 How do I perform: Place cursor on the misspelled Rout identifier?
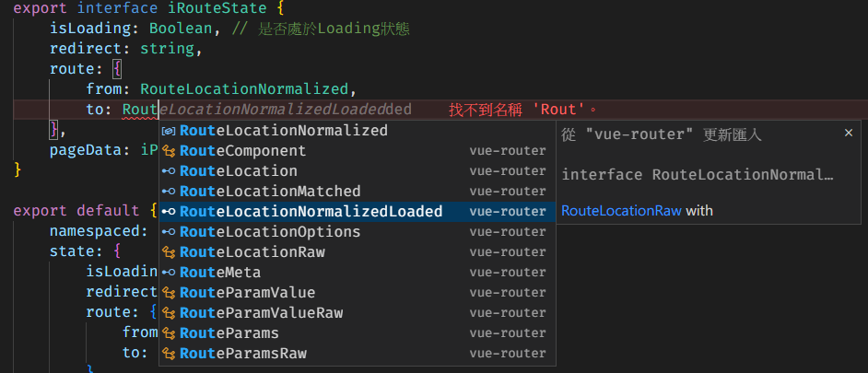[x=140, y=110]
